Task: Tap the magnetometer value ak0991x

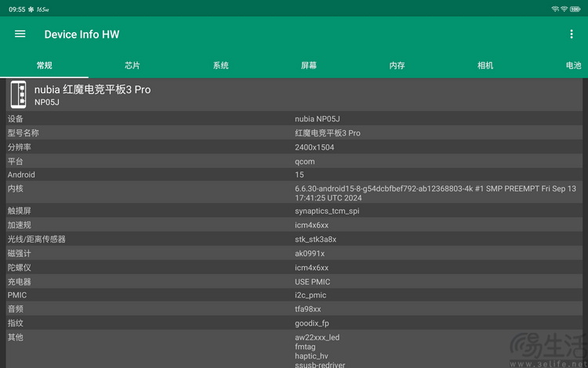Action: point(310,254)
